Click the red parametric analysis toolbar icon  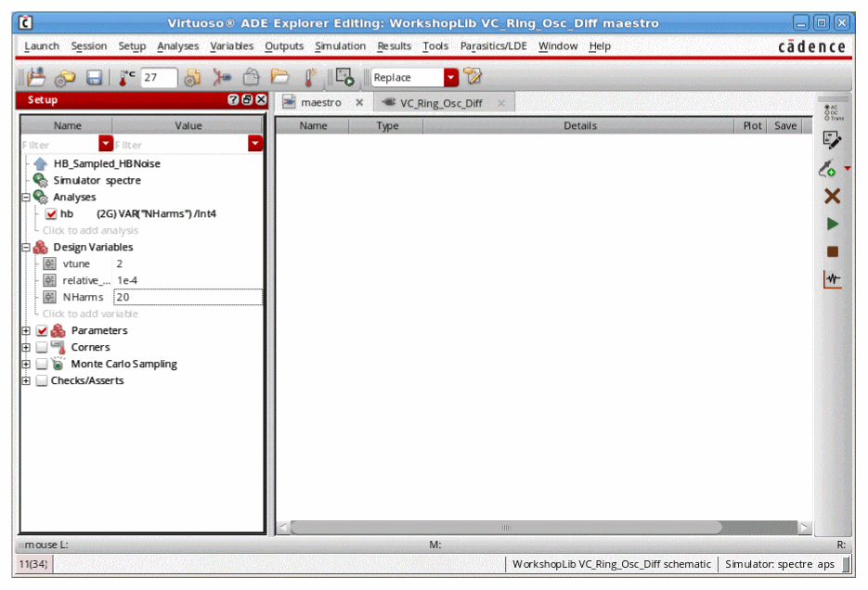pyautogui.click(x=222, y=77)
